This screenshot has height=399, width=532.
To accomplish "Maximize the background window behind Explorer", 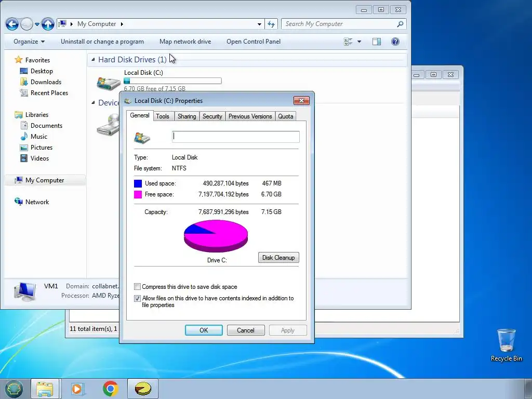I will click(434, 74).
